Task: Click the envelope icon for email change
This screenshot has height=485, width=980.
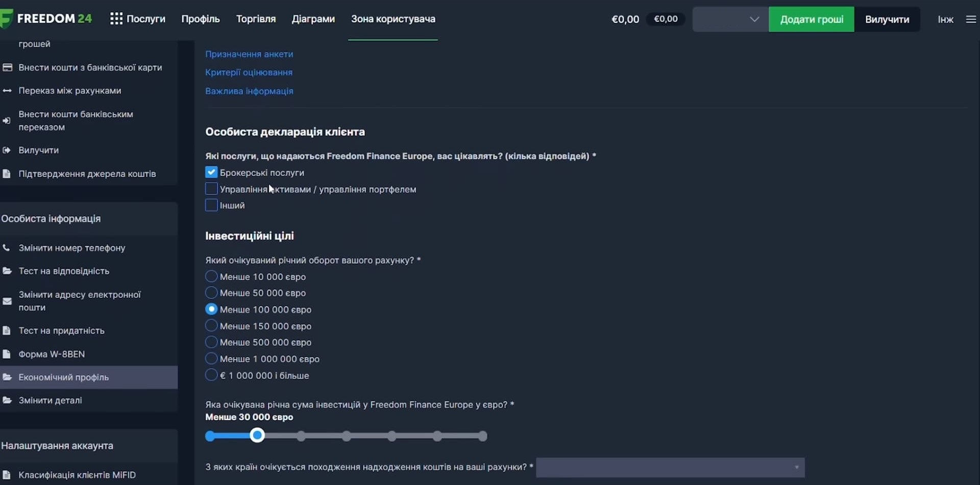Action: (x=7, y=301)
